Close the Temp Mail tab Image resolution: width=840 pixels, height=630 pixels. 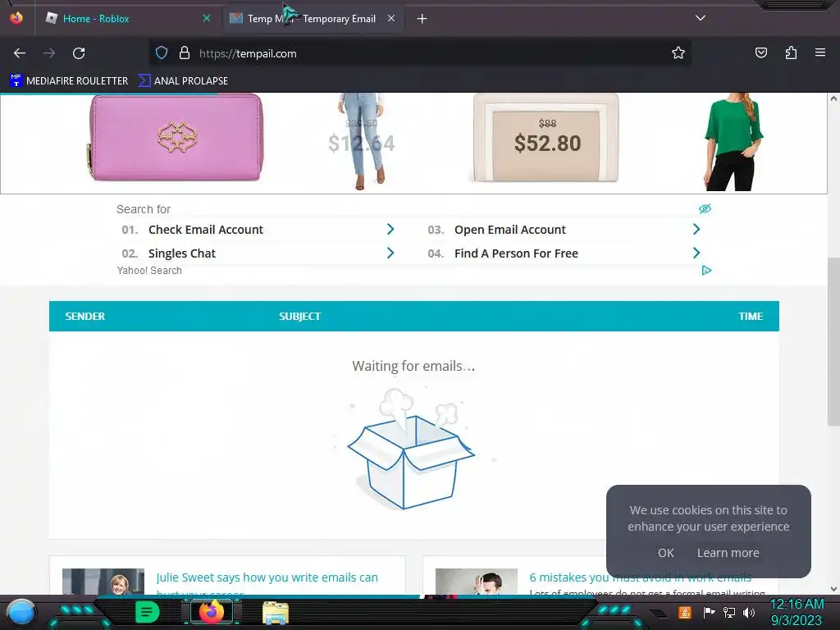(x=391, y=18)
